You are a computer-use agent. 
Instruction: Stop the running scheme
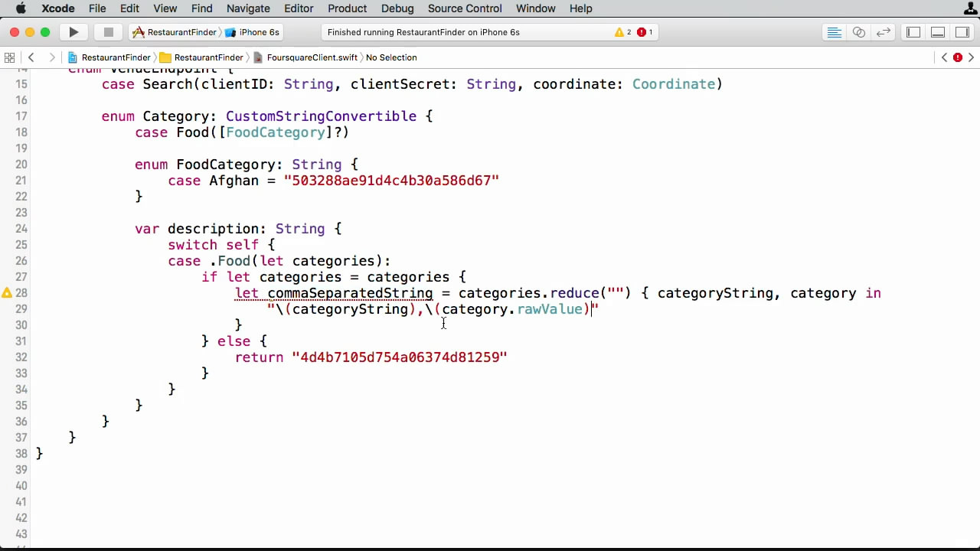click(x=109, y=32)
